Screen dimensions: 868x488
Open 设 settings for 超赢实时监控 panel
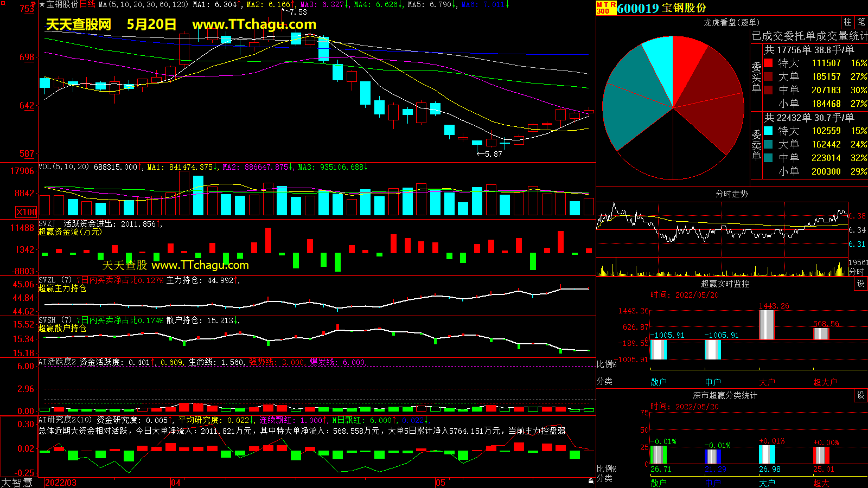(x=860, y=284)
